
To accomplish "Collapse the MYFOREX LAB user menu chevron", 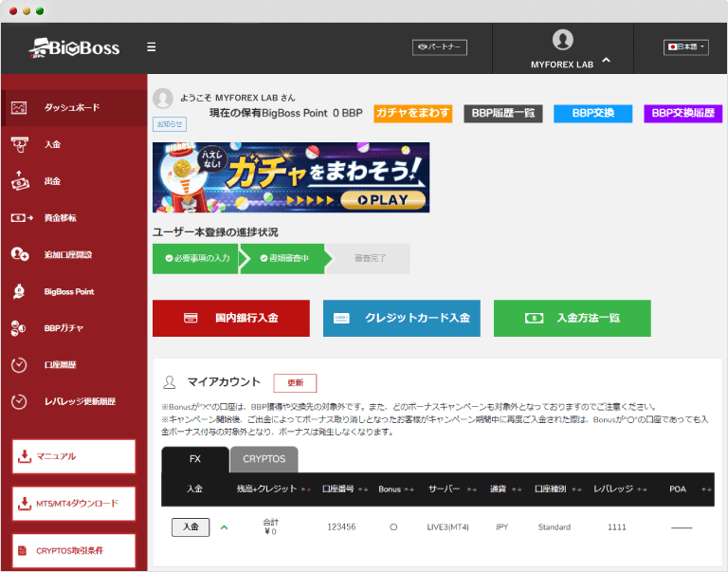I will click(606, 61).
